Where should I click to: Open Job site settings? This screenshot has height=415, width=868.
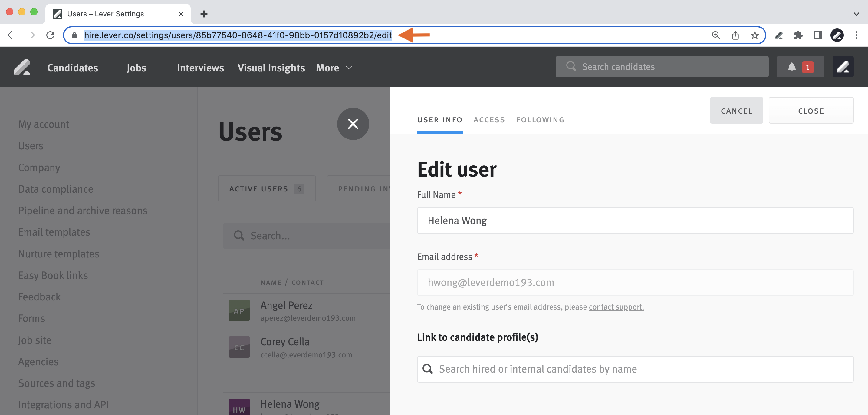pos(35,340)
